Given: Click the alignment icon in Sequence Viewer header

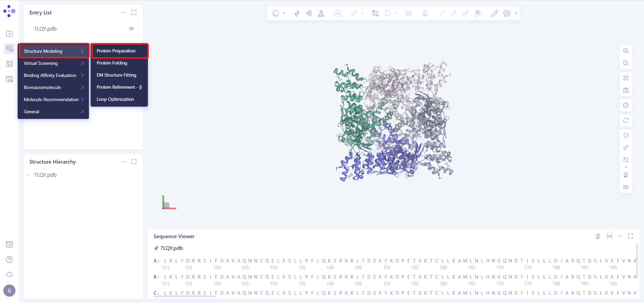Looking at the screenshot, I should pyautogui.click(x=609, y=236).
